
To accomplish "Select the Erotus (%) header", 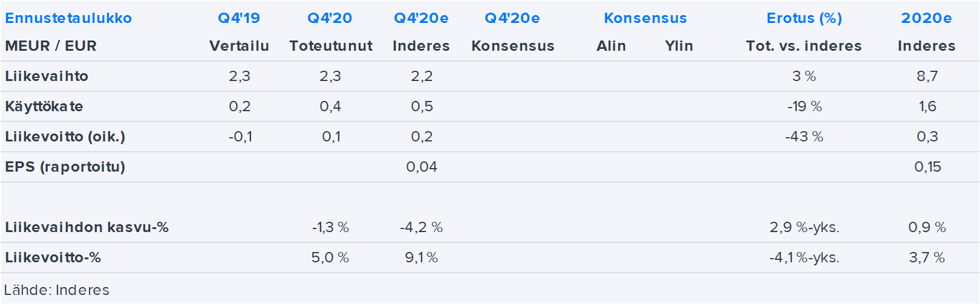I will click(x=804, y=18).
